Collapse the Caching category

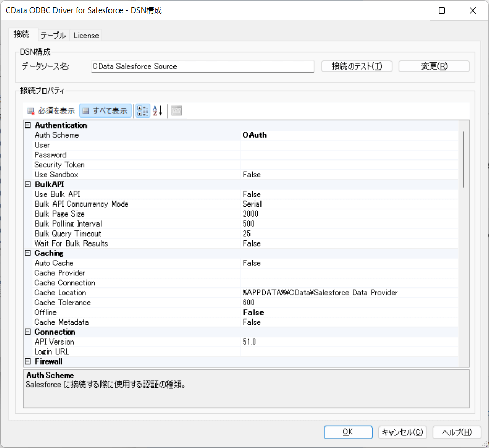(28, 253)
